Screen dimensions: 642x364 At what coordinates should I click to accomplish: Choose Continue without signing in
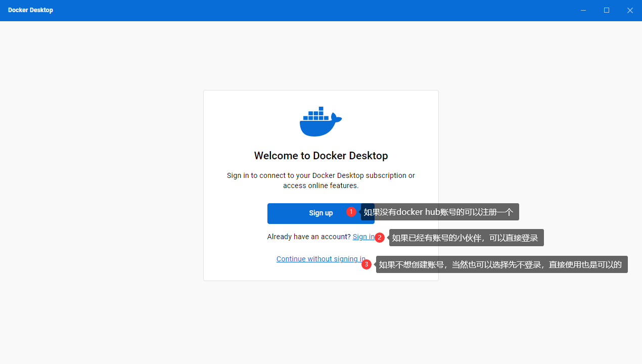click(320, 259)
